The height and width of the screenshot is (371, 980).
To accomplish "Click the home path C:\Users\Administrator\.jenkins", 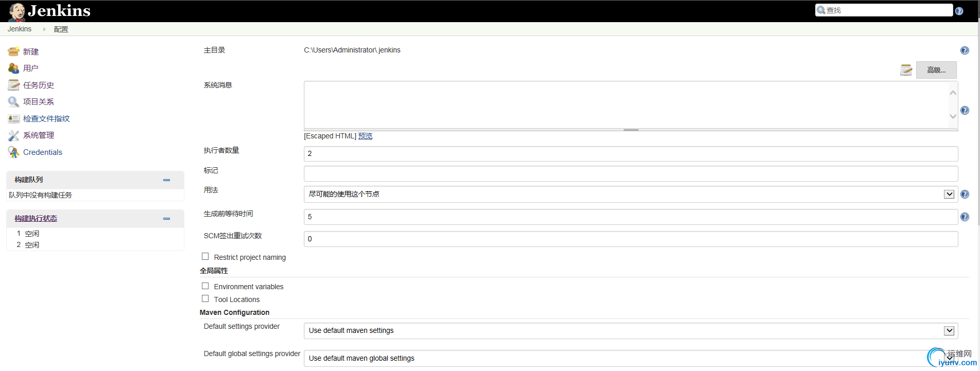I will [x=352, y=50].
